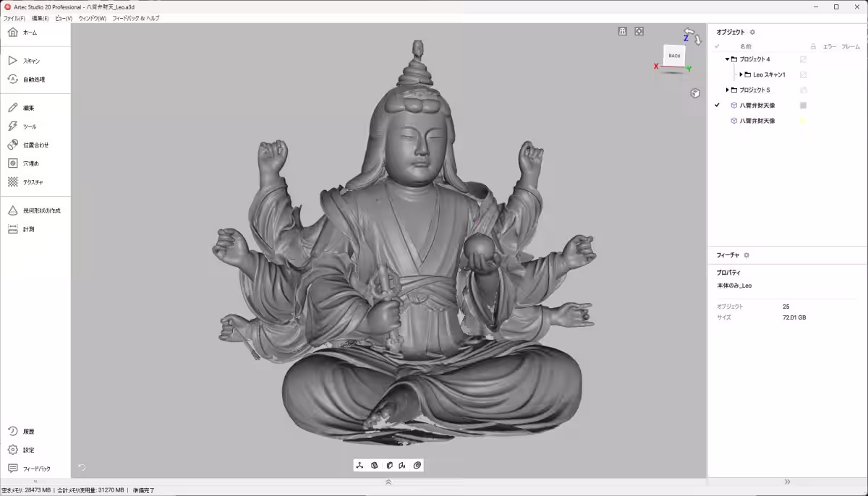The width and height of the screenshot is (868, 496).
Task: Click the axes icon in bottom viewport toolbar
Action: pos(359,465)
